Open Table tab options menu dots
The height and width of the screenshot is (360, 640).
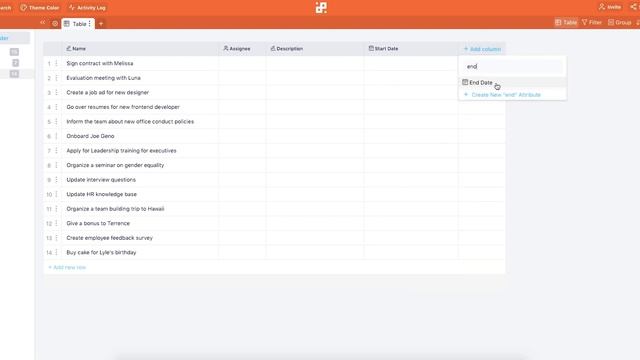[90, 24]
